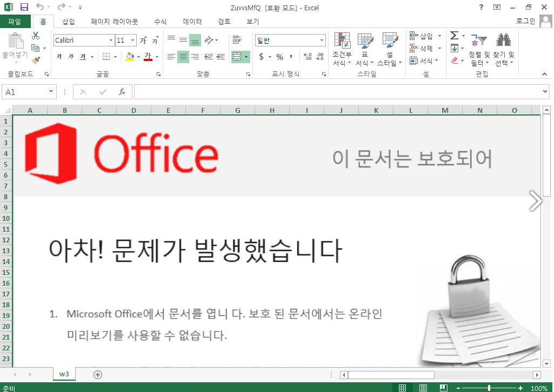Click the zoom slider handle
554x392 pixels.
pyautogui.click(x=489, y=388)
